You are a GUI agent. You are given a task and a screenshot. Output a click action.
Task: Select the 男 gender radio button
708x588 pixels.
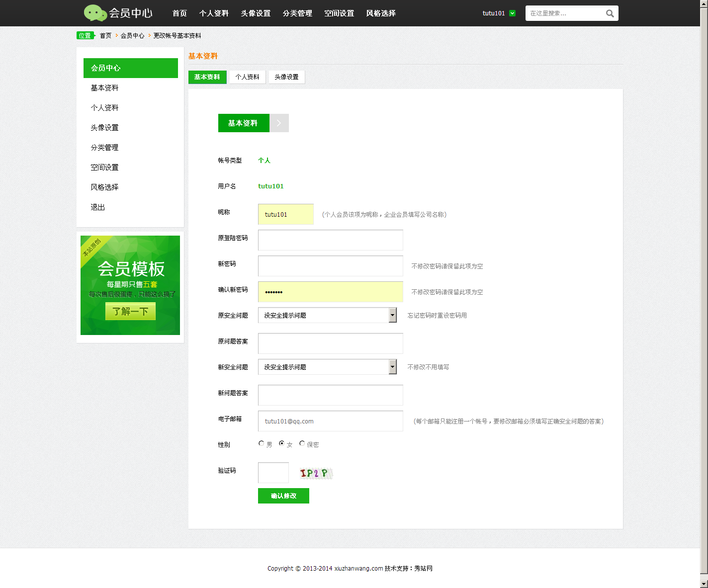click(262, 443)
